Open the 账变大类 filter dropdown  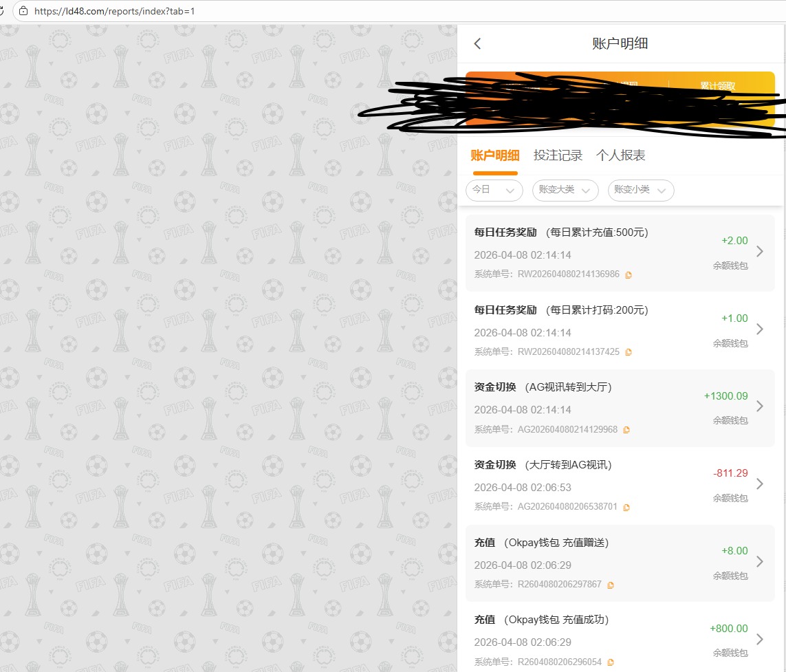(x=565, y=190)
